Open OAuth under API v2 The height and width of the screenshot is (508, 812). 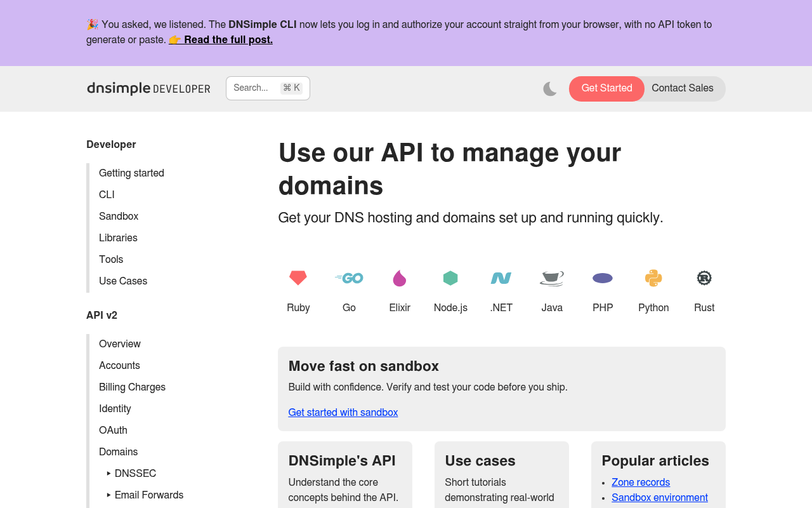(113, 431)
